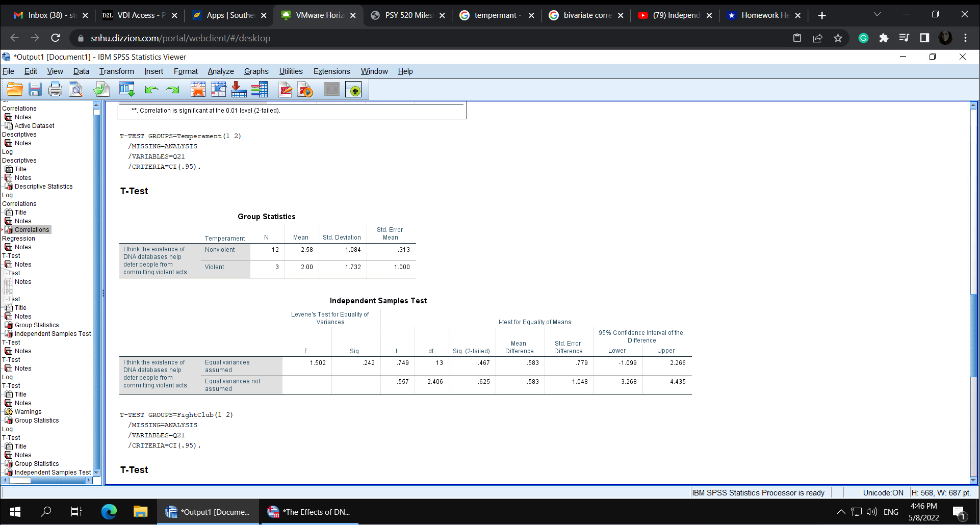Open Windows taskbar search
980x525 pixels.
(x=46, y=512)
